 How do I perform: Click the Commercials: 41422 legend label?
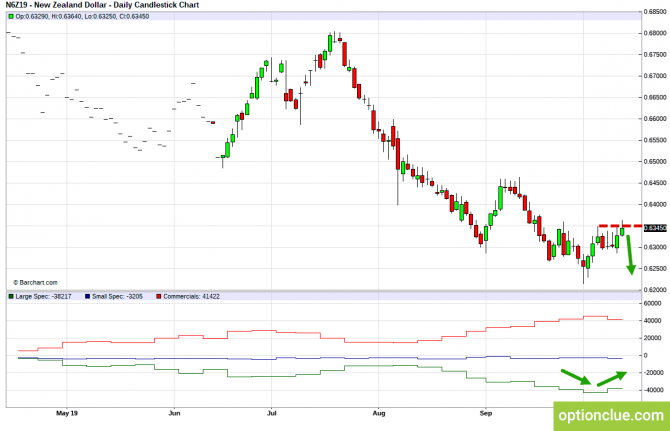[194, 297]
